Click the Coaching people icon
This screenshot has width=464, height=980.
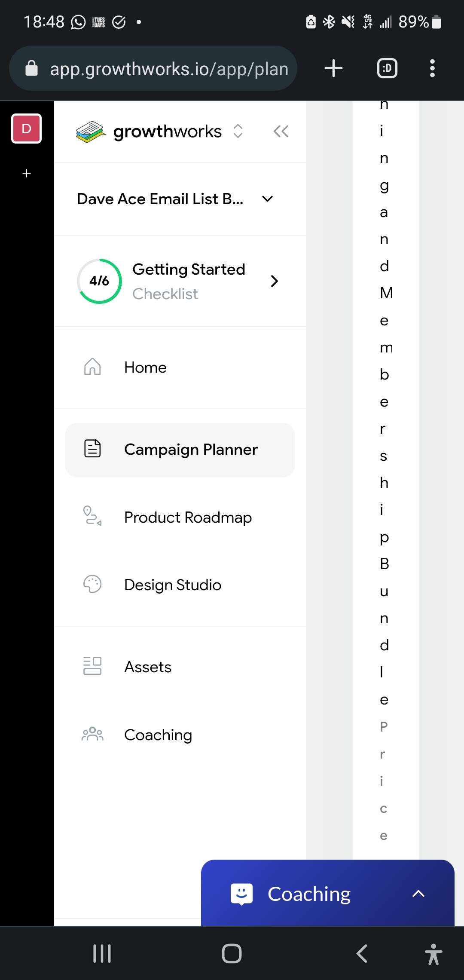point(92,734)
